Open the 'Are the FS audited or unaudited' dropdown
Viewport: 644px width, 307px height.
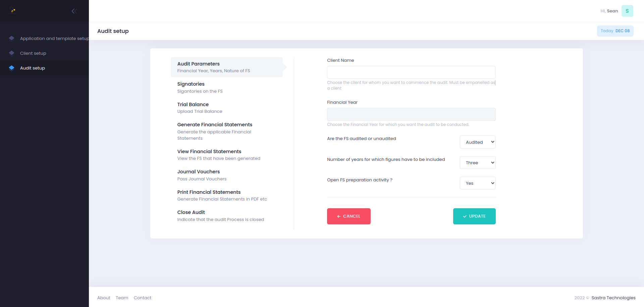tap(478, 142)
